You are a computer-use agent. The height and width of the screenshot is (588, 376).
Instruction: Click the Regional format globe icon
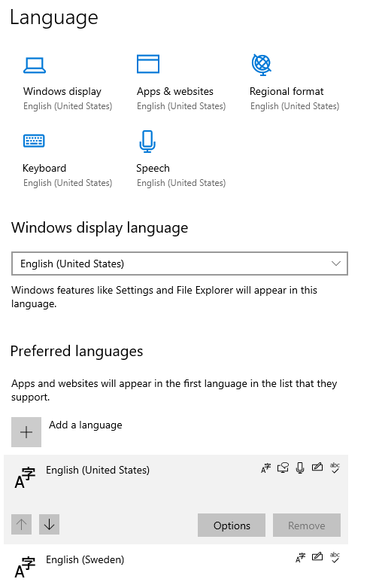262,65
